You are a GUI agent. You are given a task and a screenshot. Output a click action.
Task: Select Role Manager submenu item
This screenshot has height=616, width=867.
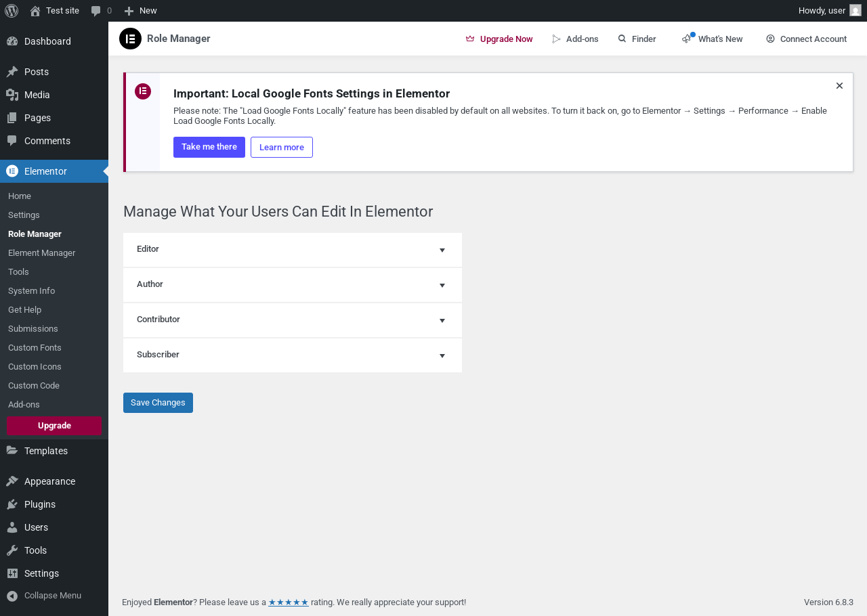tap(54, 234)
